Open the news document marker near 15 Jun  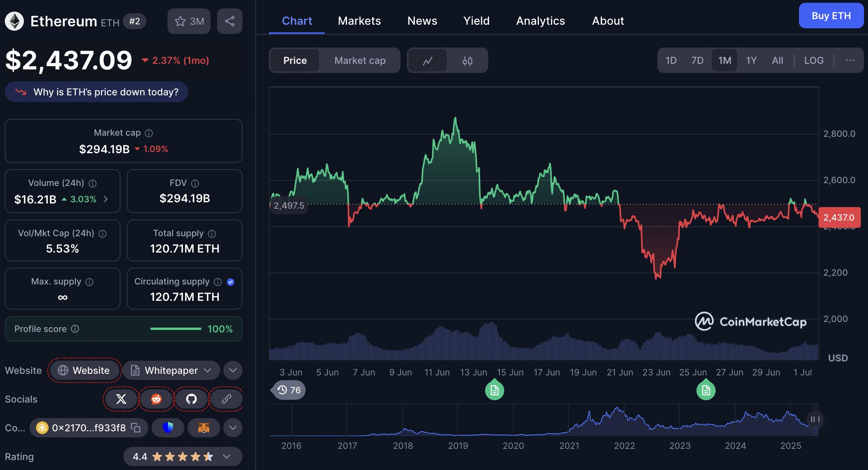click(x=495, y=390)
